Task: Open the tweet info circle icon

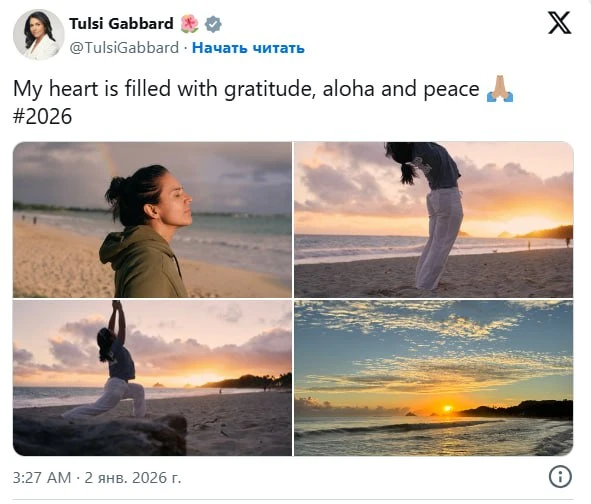Action: 560,477
